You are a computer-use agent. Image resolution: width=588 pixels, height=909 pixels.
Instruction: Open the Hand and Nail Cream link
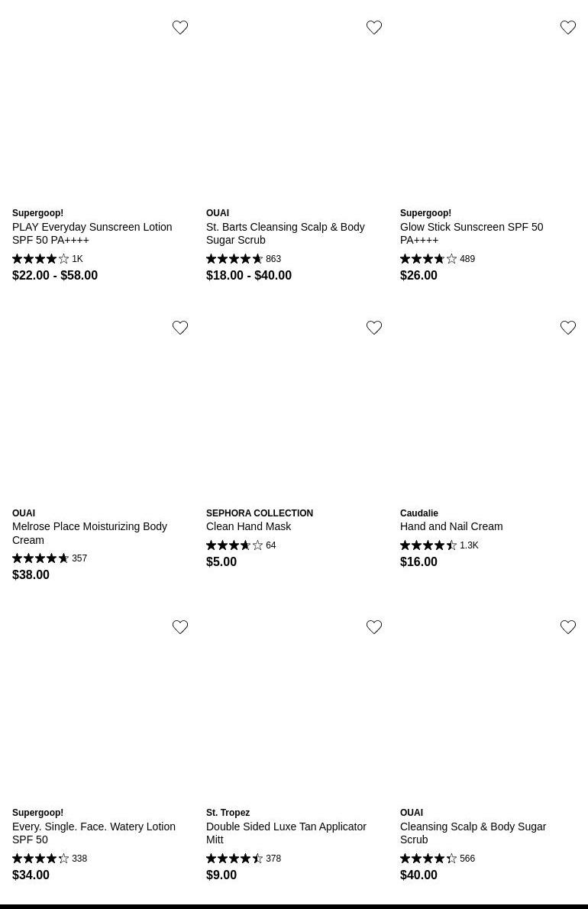pos(451,526)
